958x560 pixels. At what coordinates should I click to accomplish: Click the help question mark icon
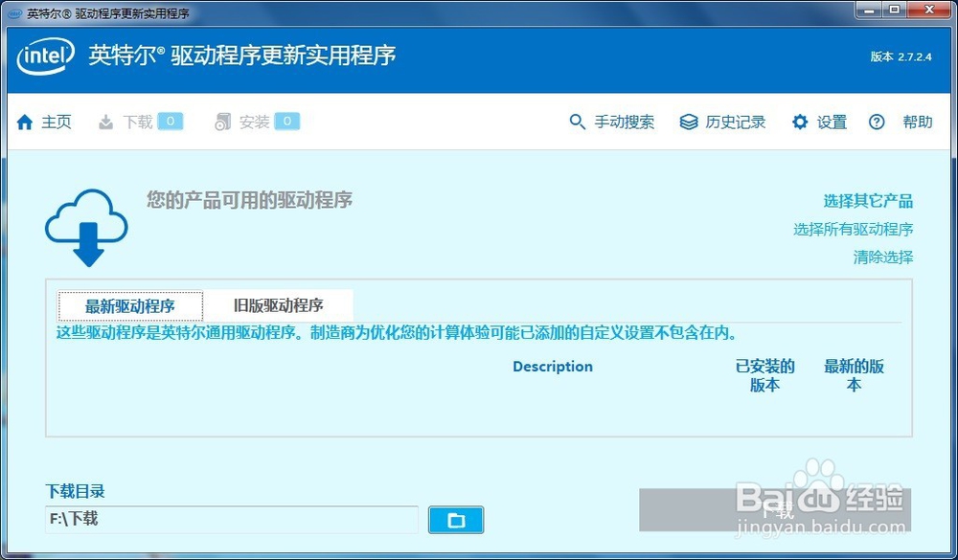coord(877,123)
